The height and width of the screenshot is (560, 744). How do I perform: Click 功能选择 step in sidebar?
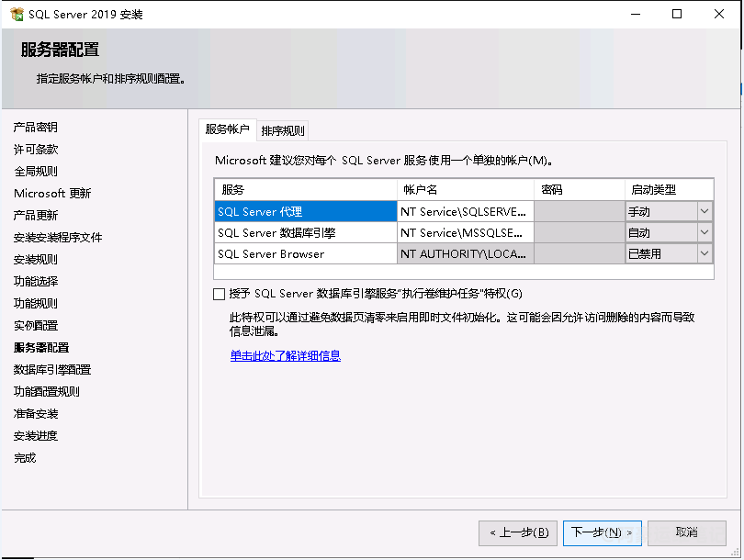(36, 281)
